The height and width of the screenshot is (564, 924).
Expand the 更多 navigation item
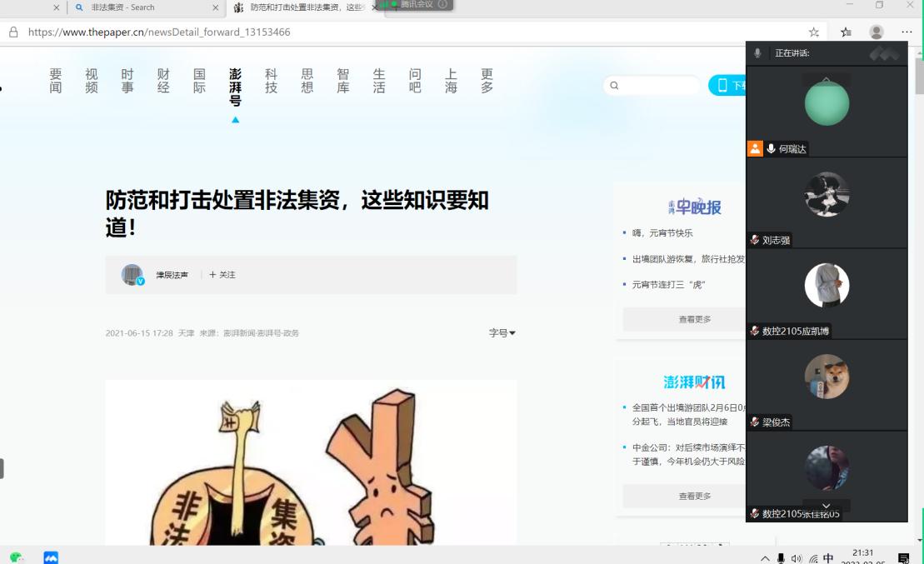(x=487, y=81)
